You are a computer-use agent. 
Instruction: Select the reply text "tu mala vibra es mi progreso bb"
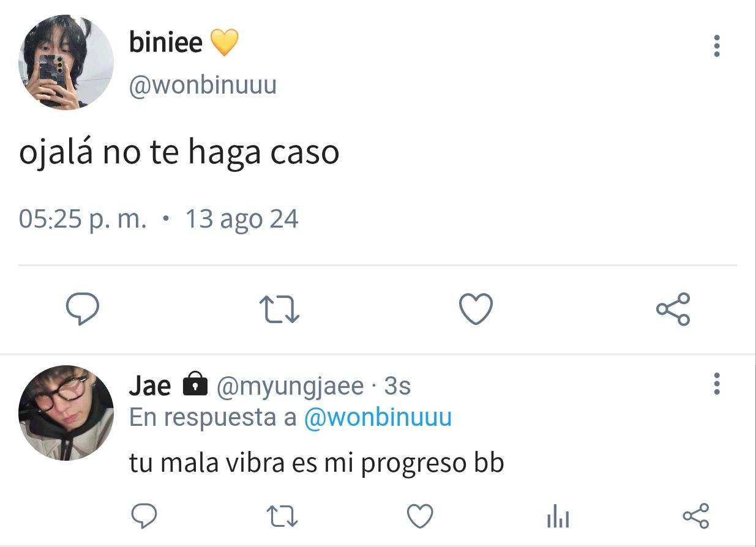(316, 463)
